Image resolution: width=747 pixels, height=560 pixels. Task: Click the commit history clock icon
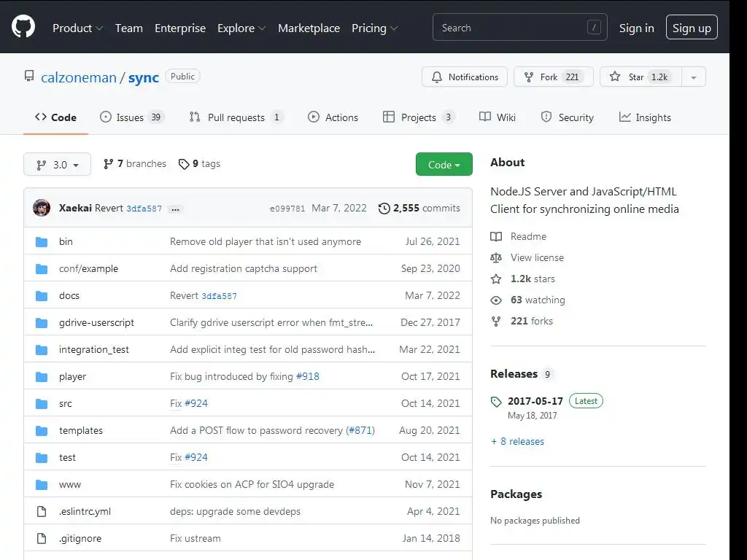coord(384,209)
